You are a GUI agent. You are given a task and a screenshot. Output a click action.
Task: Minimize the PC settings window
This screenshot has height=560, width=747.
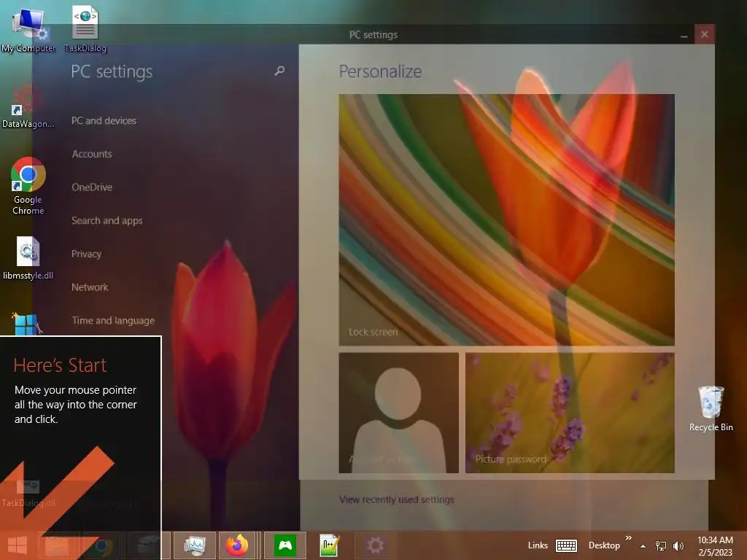click(x=684, y=35)
